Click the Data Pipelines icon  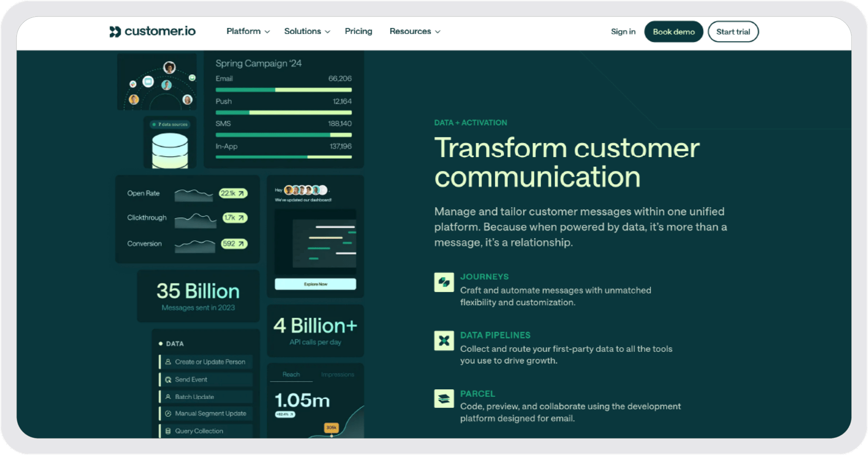(x=444, y=341)
